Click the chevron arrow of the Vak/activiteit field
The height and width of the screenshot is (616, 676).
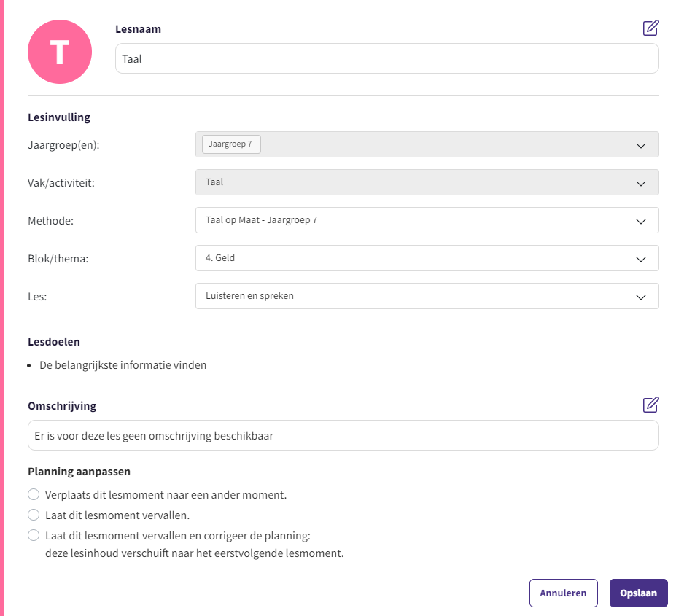pyautogui.click(x=641, y=183)
